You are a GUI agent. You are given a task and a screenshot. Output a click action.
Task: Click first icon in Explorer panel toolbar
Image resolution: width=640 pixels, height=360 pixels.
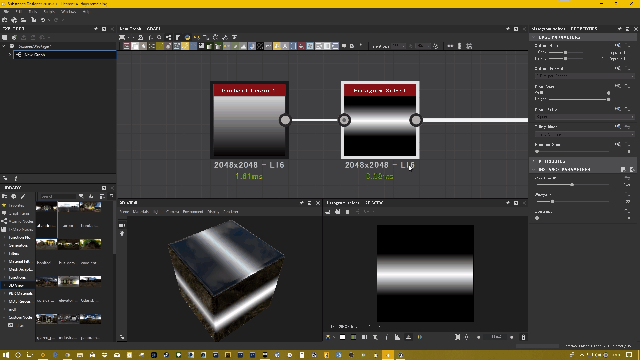[4, 37]
